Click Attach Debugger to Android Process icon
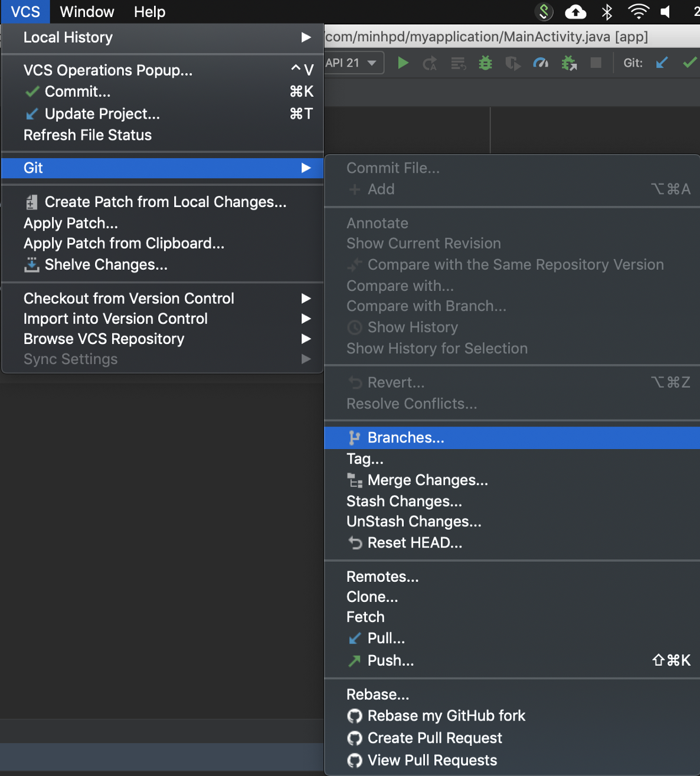This screenshot has width=700, height=776. (x=569, y=63)
